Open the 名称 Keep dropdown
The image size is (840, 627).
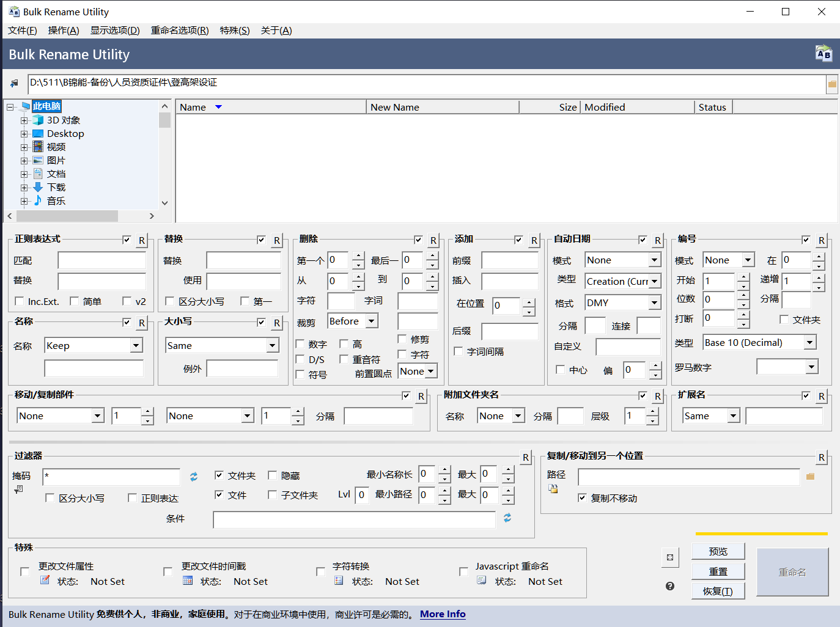[x=136, y=345]
